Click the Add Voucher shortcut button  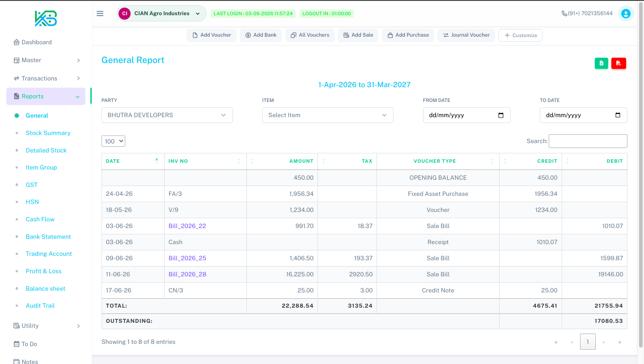click(x=212, y=35)
